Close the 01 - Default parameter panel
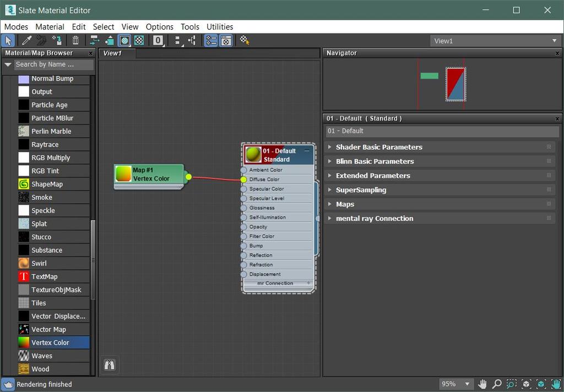 click(557, 119)
